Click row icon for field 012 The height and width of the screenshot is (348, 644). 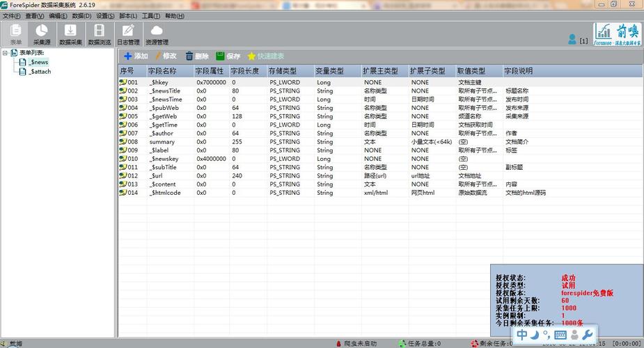click(x=123, y=175)
